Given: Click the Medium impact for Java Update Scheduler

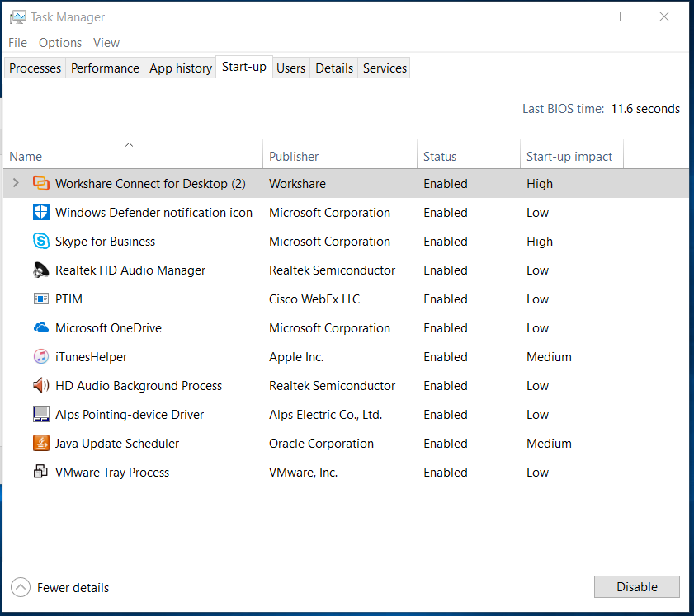Looking at the screenshot, I should point(549,443).
